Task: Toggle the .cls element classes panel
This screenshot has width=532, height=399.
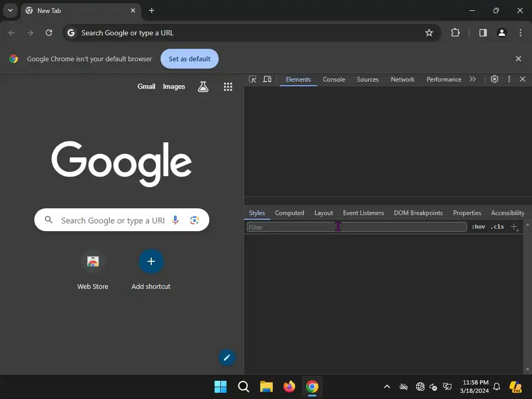Action: pos(497,227)
